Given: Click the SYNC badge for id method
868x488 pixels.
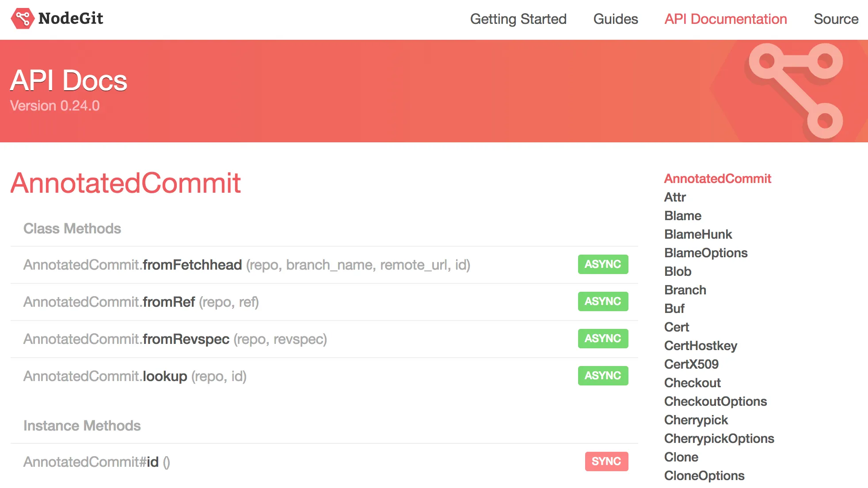Looking at the screenshot, I should tap(606, 461).
